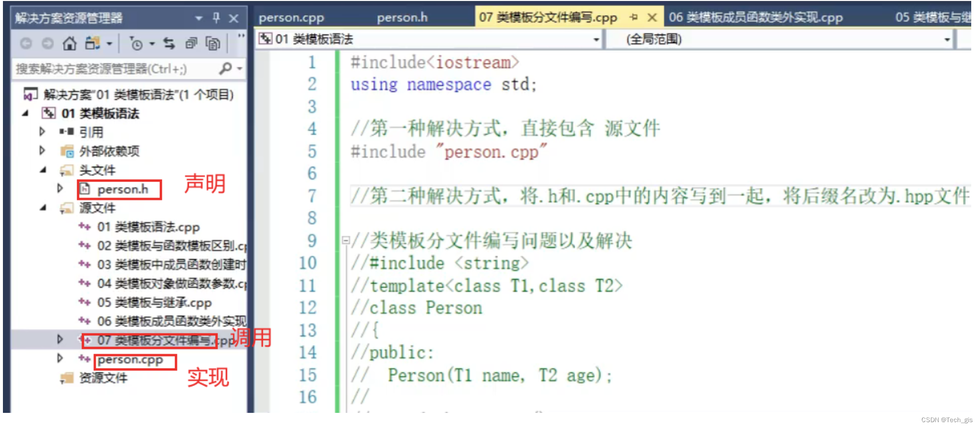
Task: Select person.cpp in the tree
Action: pos(130,360)
